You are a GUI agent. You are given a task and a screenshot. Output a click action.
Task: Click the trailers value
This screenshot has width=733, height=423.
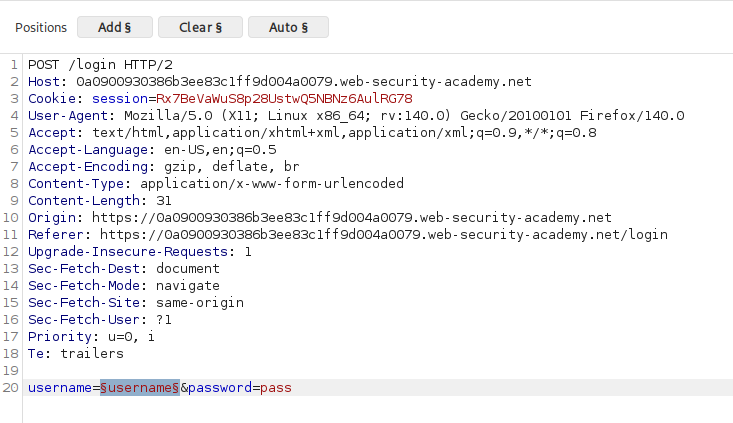pyautogui.click(x=92, y=353)
